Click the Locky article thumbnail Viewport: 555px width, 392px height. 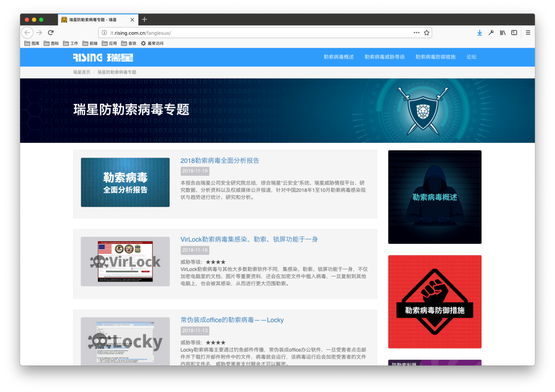pos(125,342)
